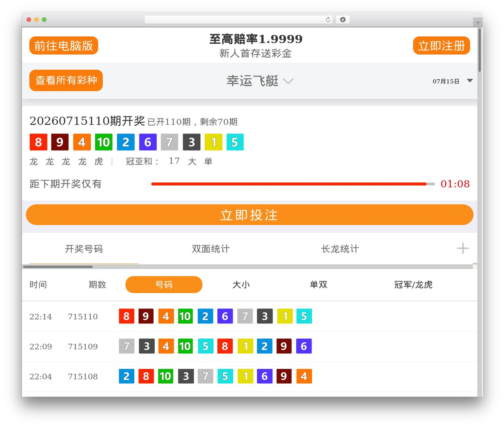Screen dimensions: 504x427
Task: Click blue ball 2 in row 715108
Action: click(x=126, y=376)
